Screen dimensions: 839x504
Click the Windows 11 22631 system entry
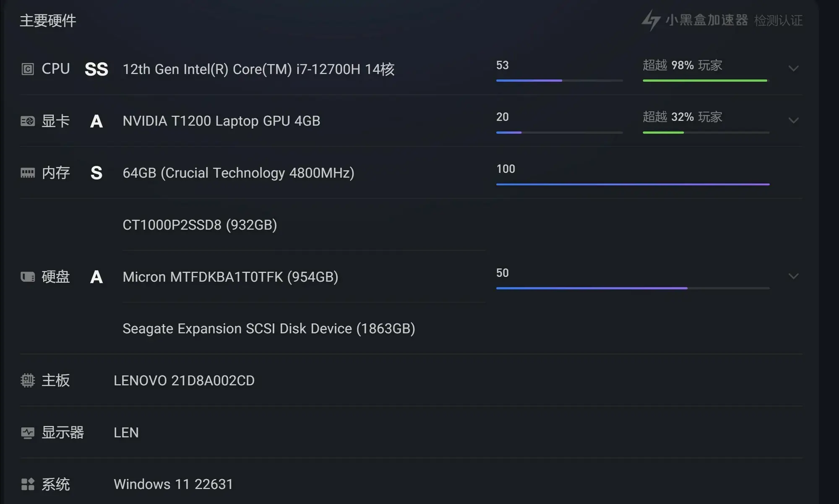click(173, 484)
